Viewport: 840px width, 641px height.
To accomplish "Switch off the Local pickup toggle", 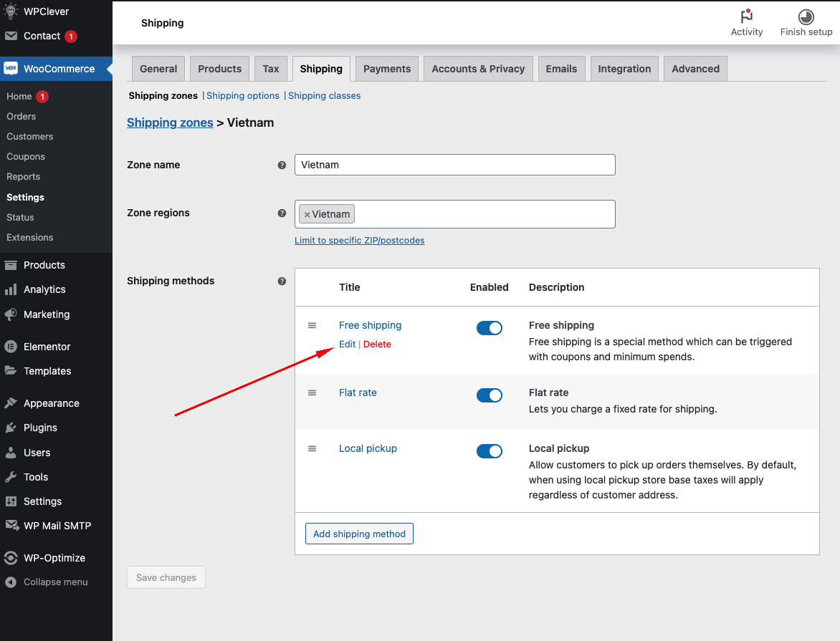I will pos(490,451).
